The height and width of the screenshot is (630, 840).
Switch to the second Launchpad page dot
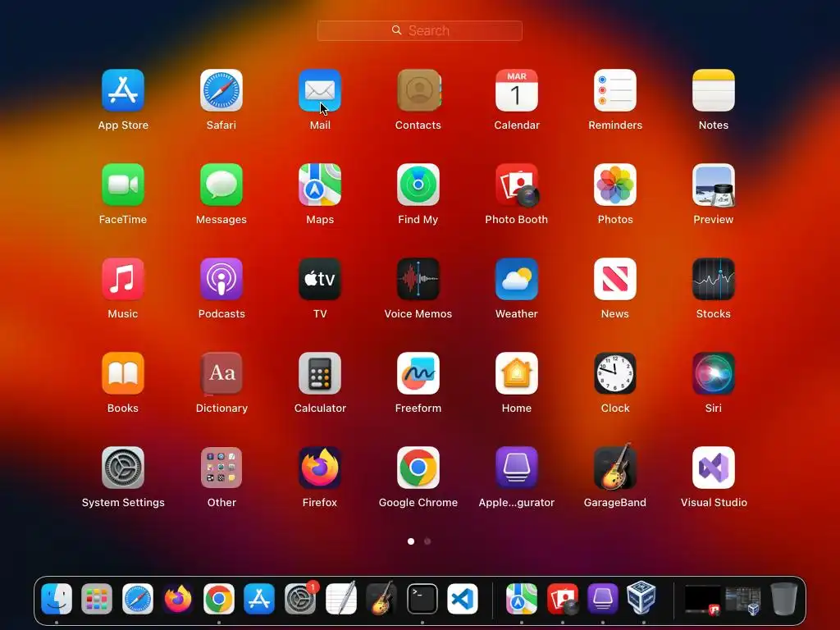pyautogui.click(x=427, y=541)
